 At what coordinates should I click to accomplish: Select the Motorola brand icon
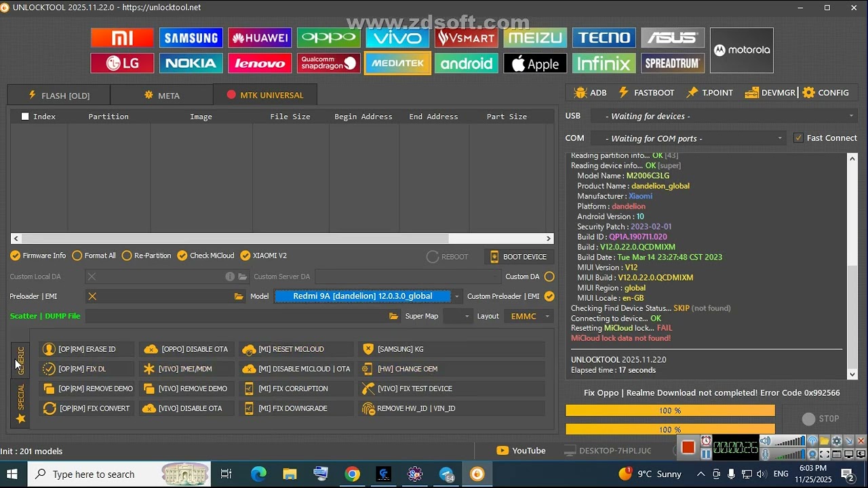pyautogui.click(x=742, y=50)
